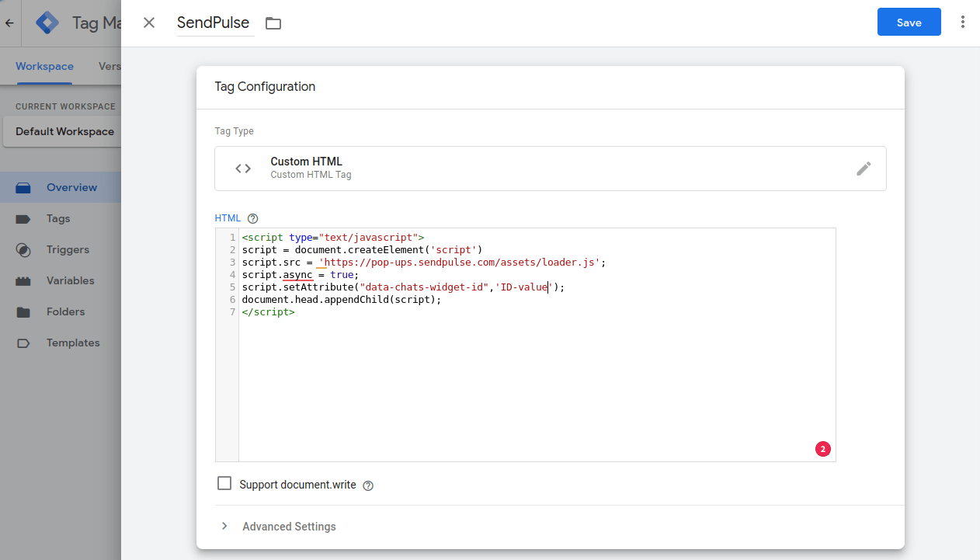Click the SendPulse tag name field
The width and height of the screenshot is (980, 560).
coord(215,23)
